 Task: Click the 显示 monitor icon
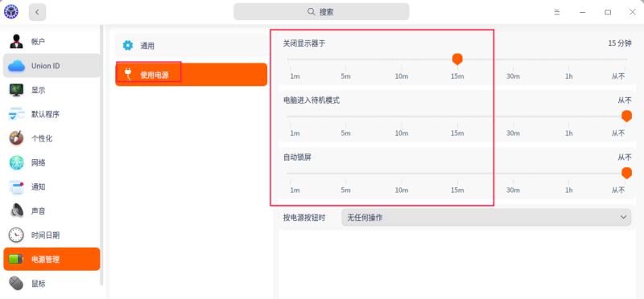point(16,90)
